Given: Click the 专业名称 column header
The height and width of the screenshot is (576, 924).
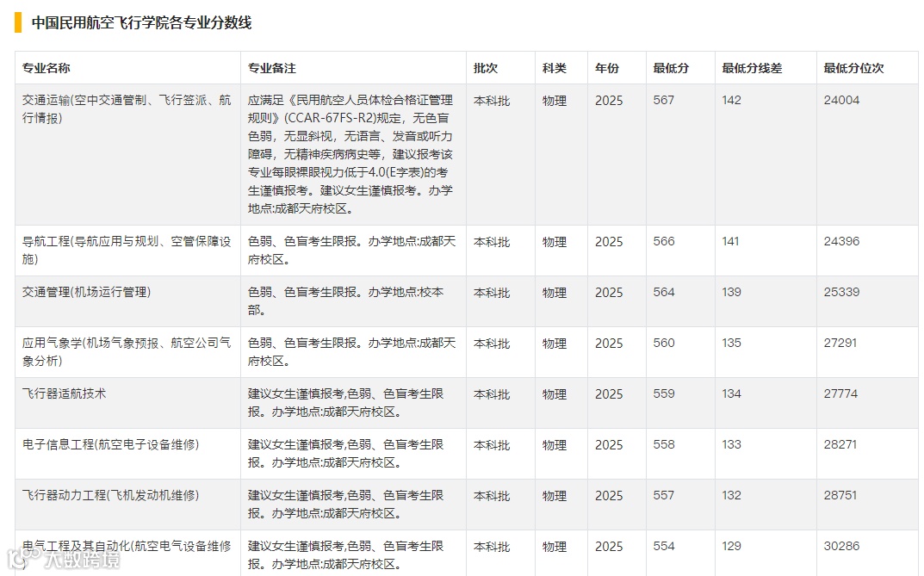Looking at the screenshot, I should click(46, 68).
